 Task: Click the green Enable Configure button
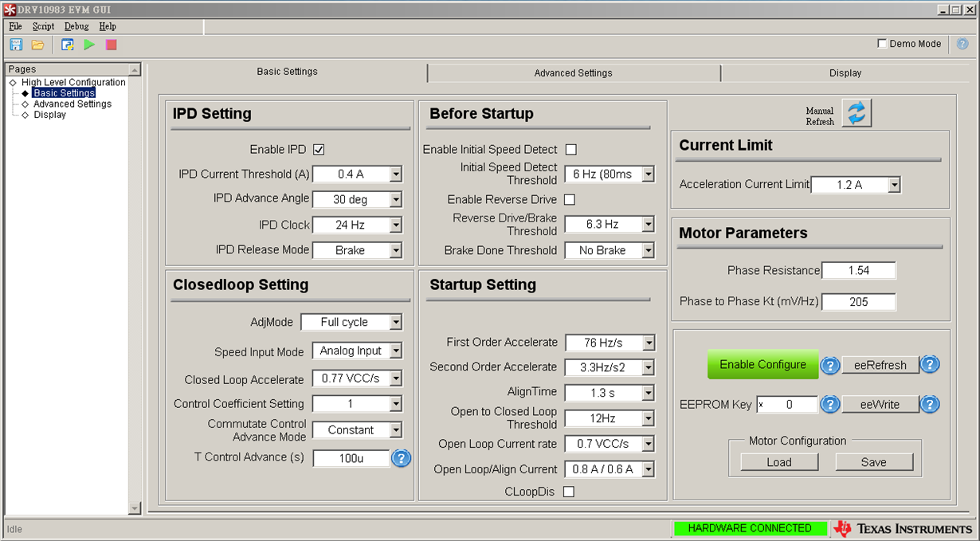point(763,364)
